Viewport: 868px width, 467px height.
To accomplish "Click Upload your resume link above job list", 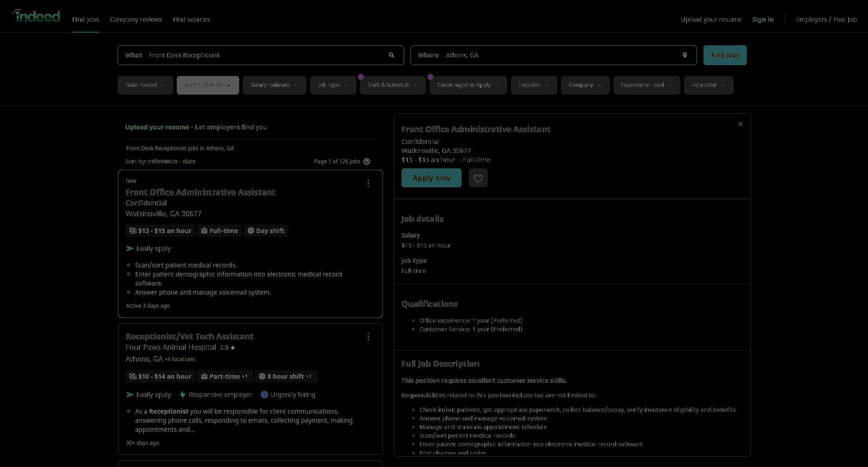I will 157,127.
